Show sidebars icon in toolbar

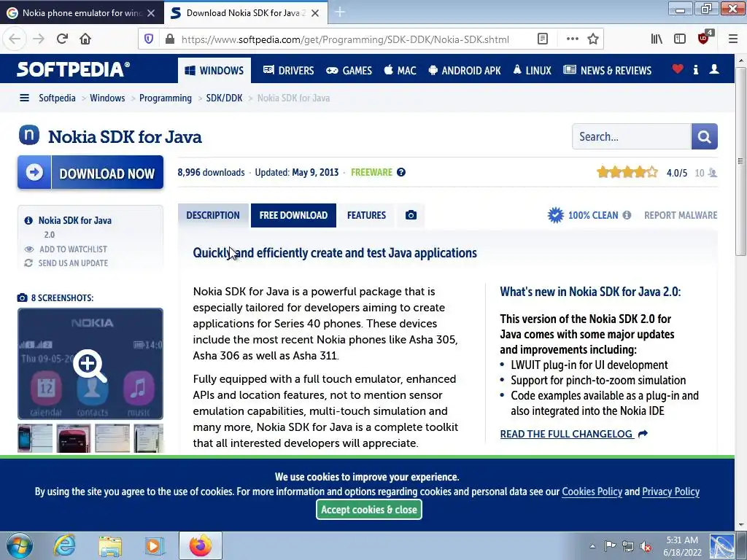(680, 39)
